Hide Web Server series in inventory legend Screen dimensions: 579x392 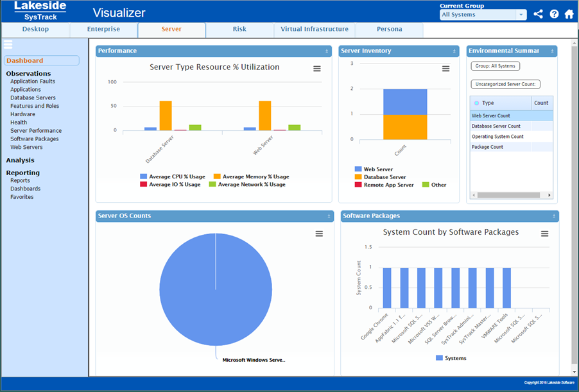coord(377,169)
